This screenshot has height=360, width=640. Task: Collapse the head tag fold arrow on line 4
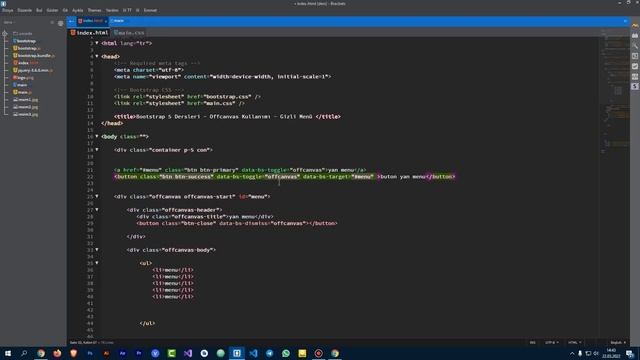point(97,56)
